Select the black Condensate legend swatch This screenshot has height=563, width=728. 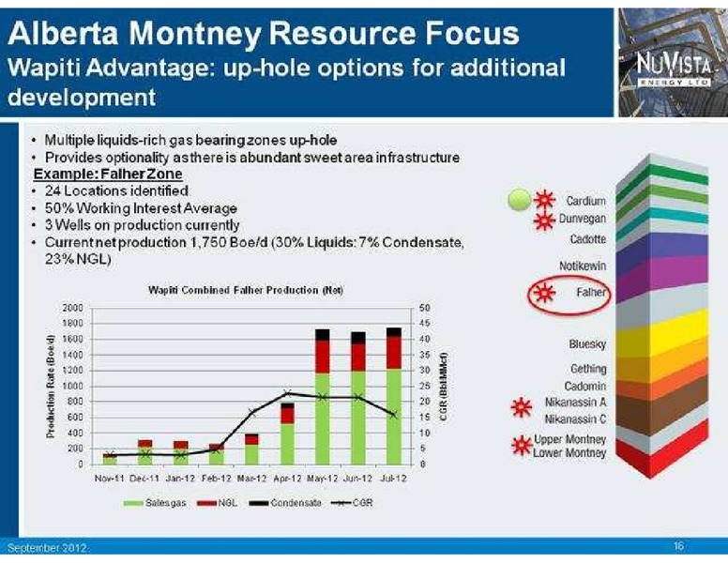(259, 503)
